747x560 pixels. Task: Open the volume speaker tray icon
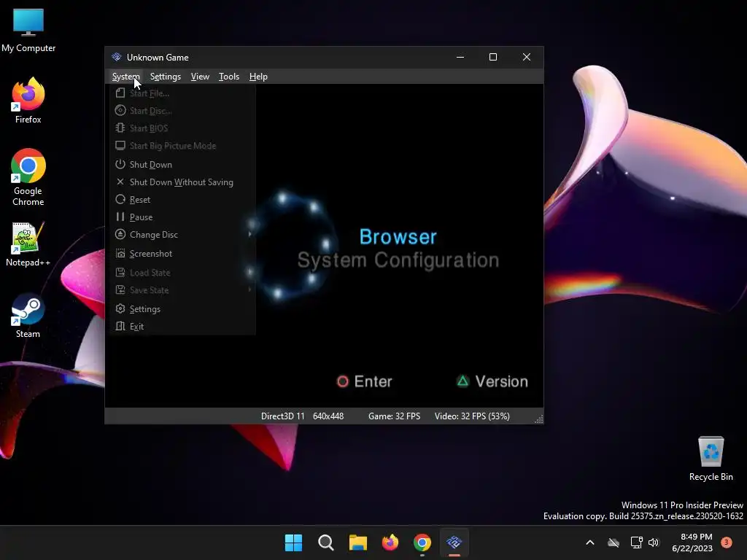(654, 542)
